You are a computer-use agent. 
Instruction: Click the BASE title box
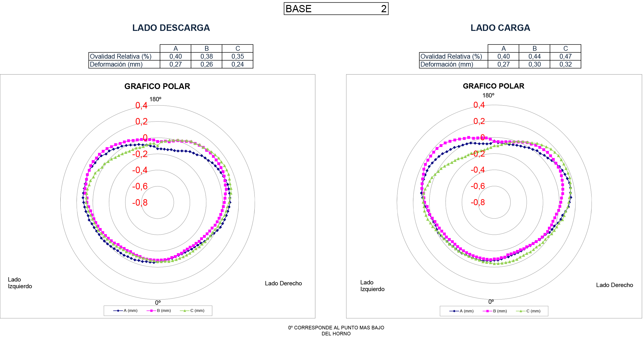pyautogui.click(x=336, y=9)
